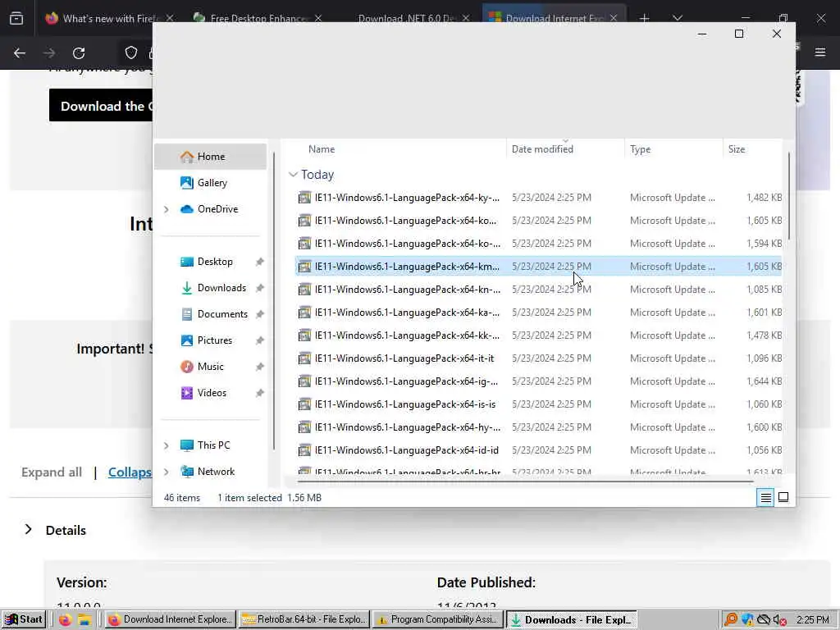Click the Pictures icon in sidebar
840x630 pixels.
[186, 340]
